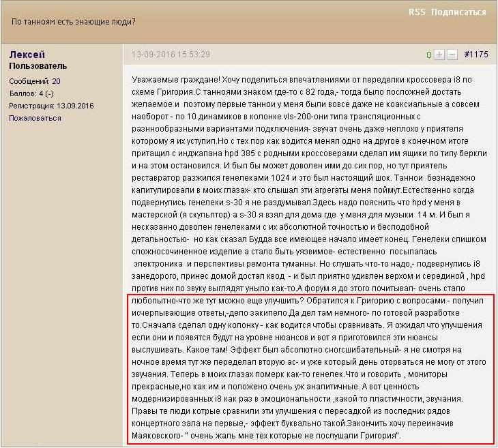This screenshot has width=498, height=448.
Task: Report the post via Пожаловаться
Action: [x=35, y=118]
